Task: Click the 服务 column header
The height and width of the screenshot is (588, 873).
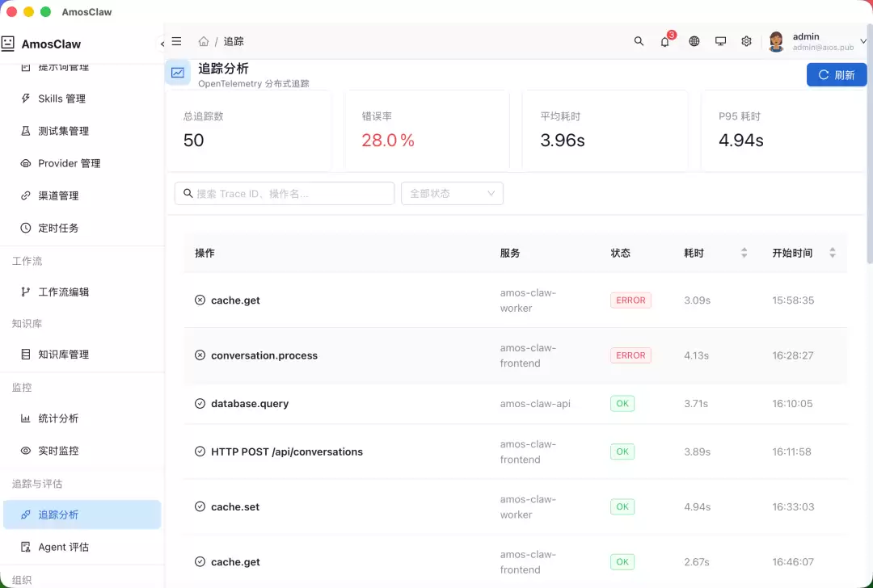Action: tap(510, 253)
